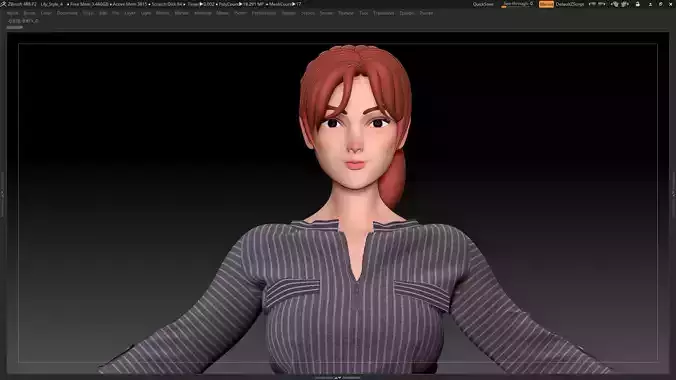
Task: Open the File menu
Action: (116, 13)
